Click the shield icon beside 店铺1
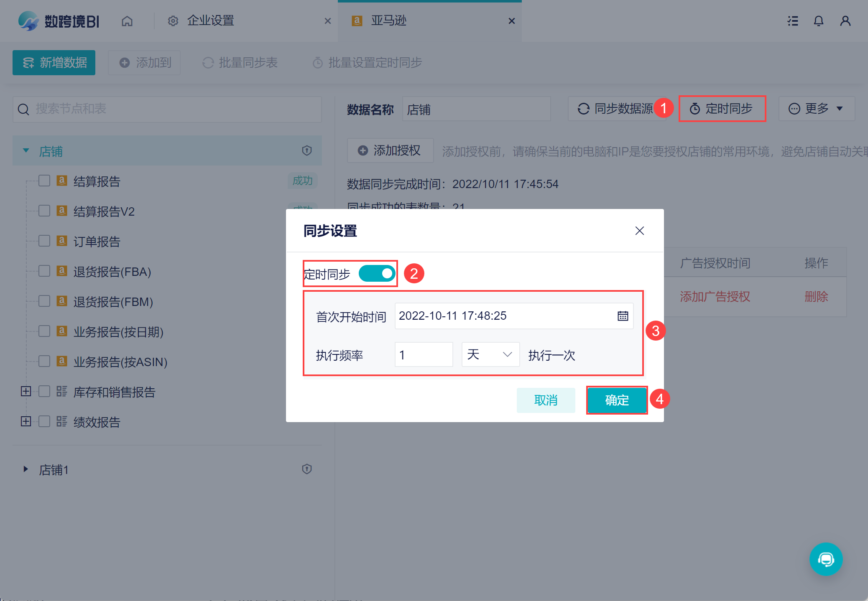Screen dimensions: 868x601 (x=307, y=469)
